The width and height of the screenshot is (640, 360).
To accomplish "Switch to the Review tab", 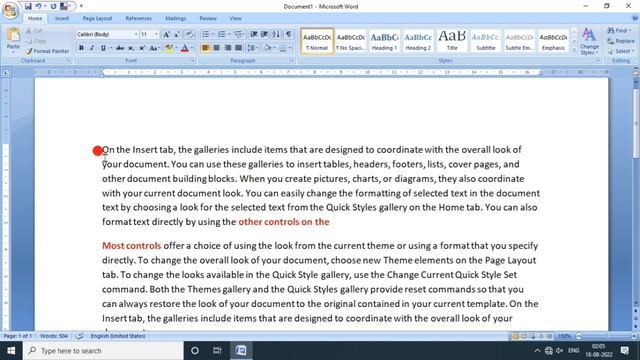I will point(208,18).
